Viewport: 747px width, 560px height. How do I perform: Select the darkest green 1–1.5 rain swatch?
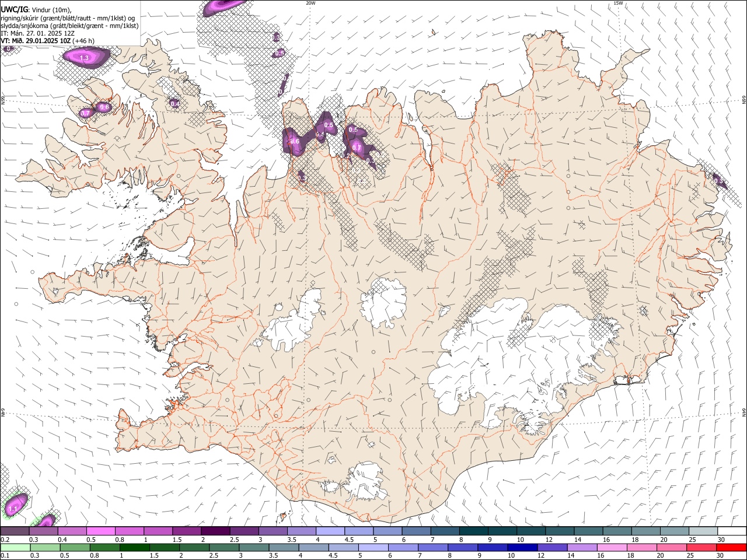pos(135,547)
